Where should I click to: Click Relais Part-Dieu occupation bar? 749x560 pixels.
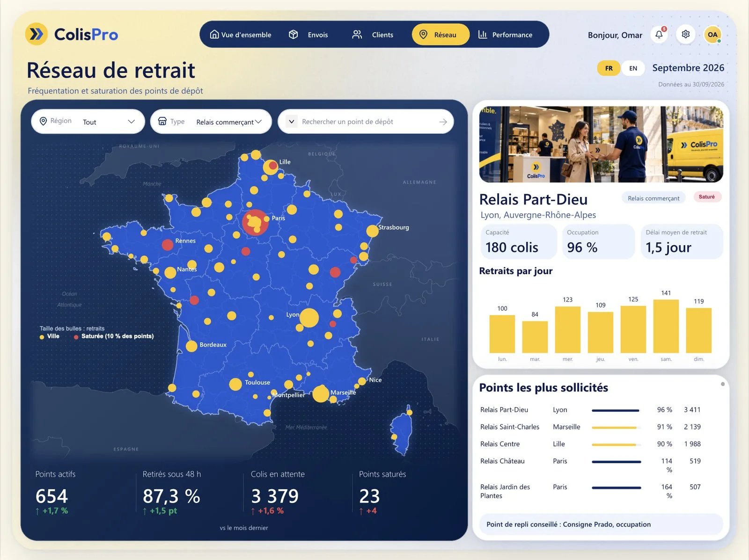click(616, 410)
